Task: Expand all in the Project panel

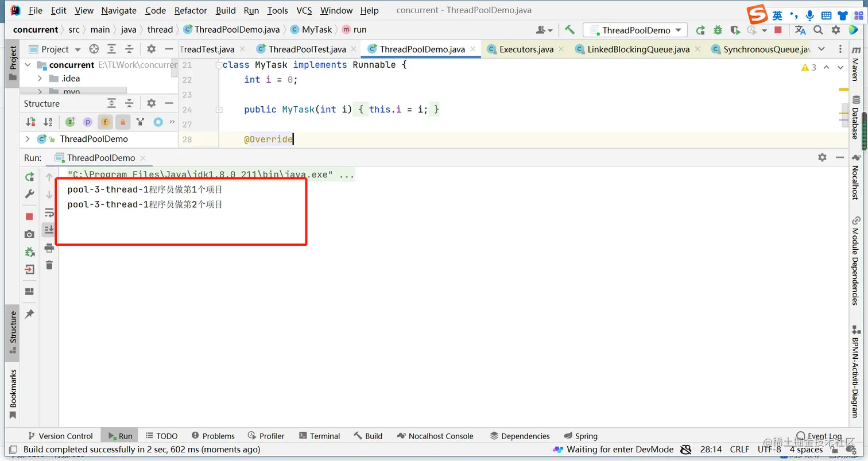Action: 112,49
